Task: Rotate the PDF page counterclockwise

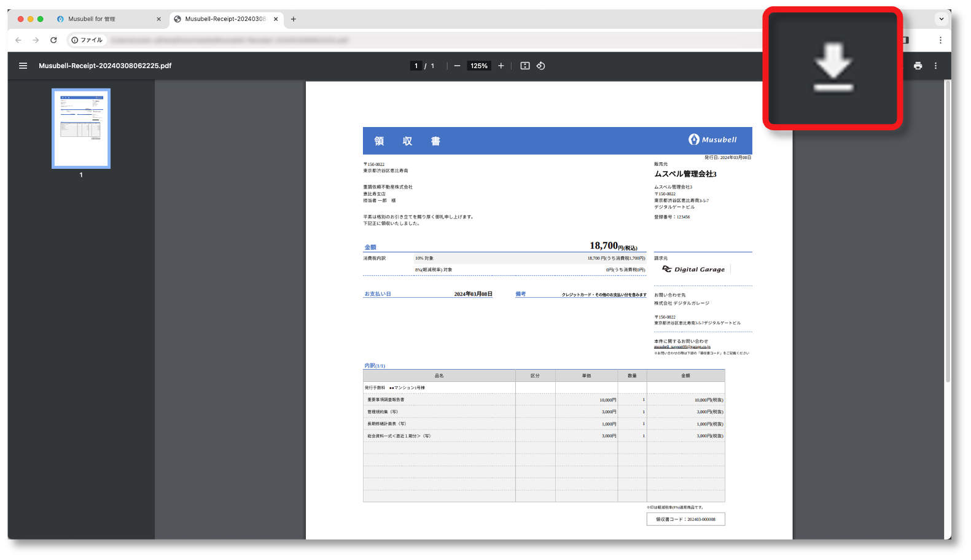Action: [540, 66]
